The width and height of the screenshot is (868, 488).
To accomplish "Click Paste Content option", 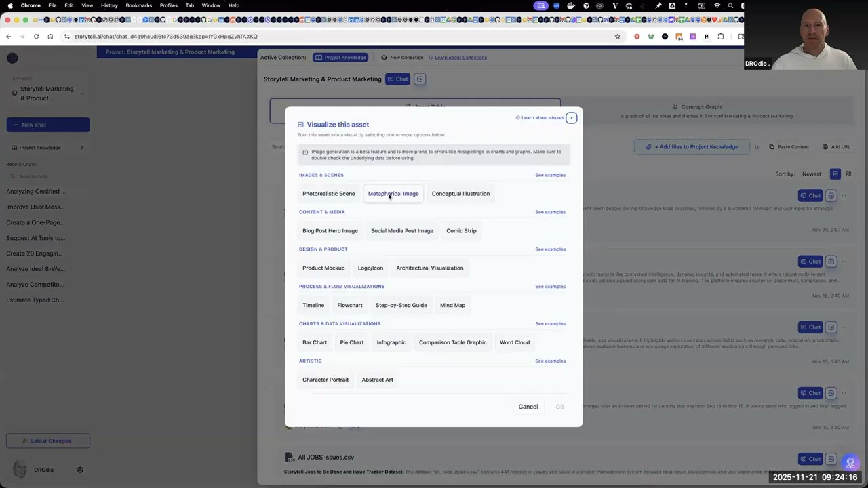I will pos(789,147).
